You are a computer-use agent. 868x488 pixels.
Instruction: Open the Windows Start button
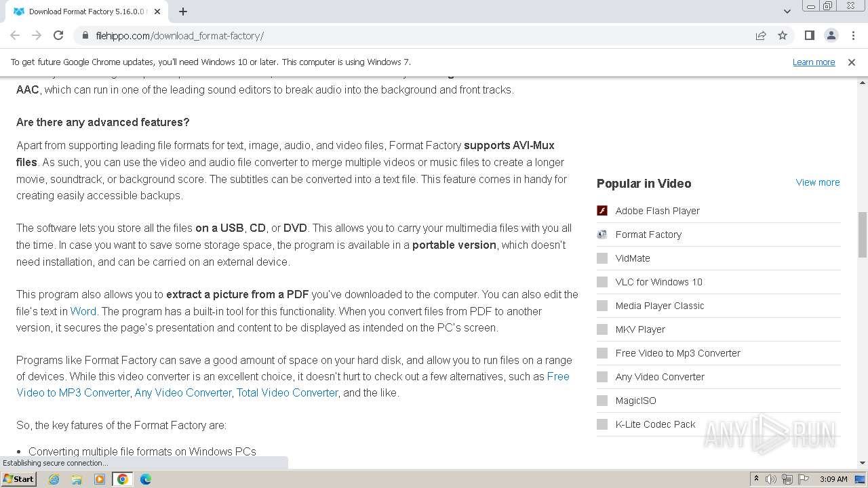pos(19,479)
